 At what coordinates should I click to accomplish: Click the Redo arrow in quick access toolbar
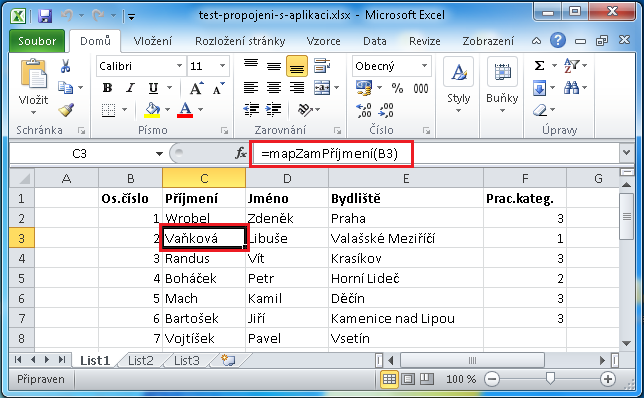98,16
